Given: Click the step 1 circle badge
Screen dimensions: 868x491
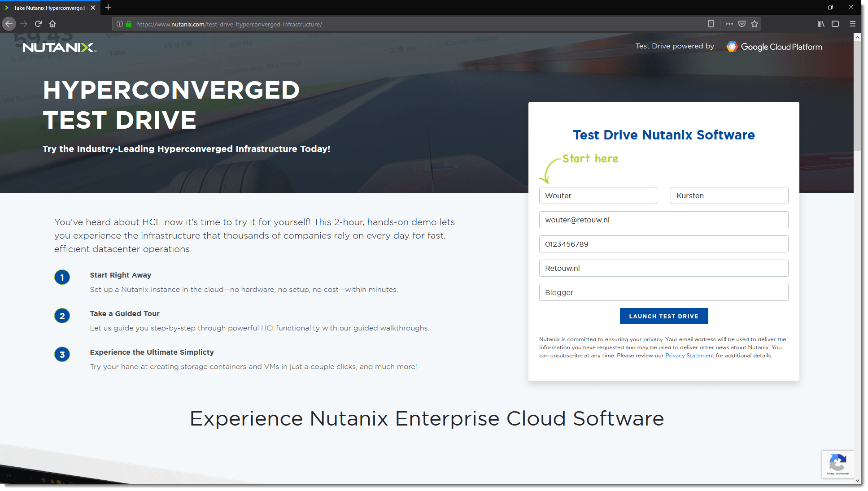Looking at the screenshot, I should (x=62, y=277).
